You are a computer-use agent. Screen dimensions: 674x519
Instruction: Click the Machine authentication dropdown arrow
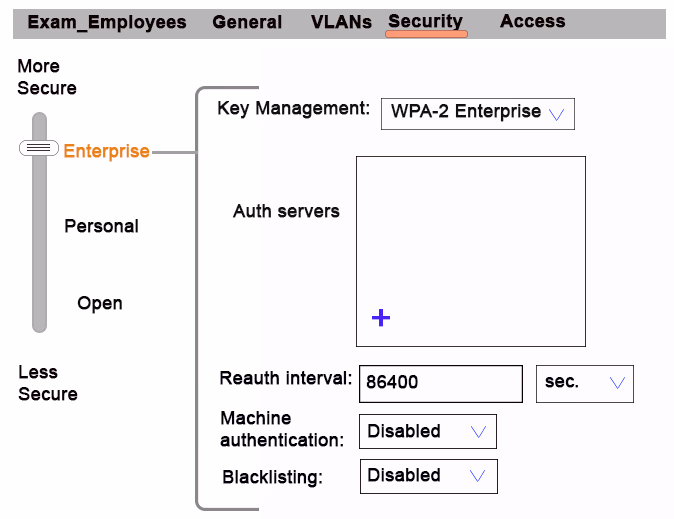pos(478,431)
